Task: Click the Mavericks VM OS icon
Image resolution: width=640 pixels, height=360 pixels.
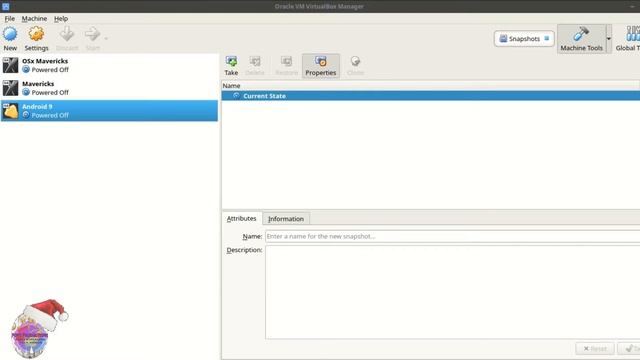Action: click(10, 88)
